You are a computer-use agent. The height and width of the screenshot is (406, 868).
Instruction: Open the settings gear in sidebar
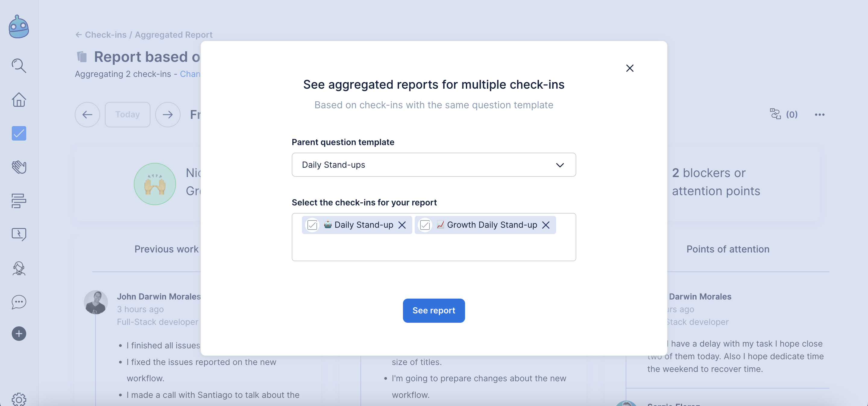tap(19, 399)
